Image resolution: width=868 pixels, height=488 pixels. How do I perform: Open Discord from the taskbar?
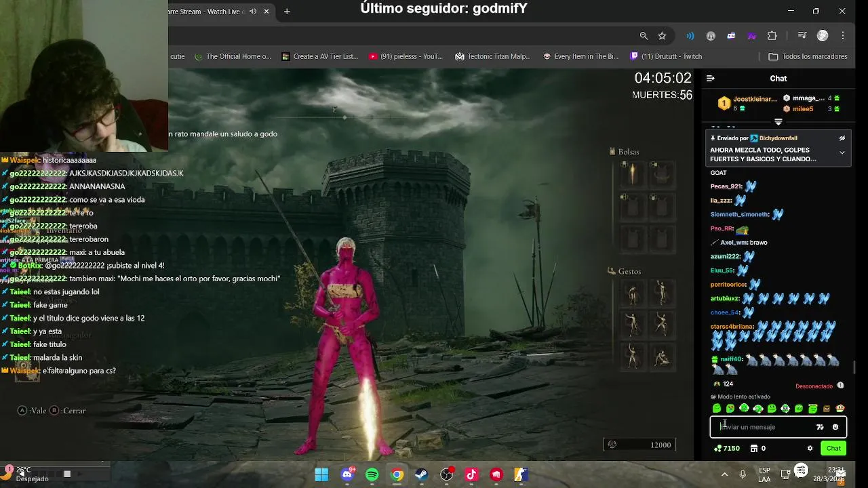pyautogui.click(x=347, y=474)
